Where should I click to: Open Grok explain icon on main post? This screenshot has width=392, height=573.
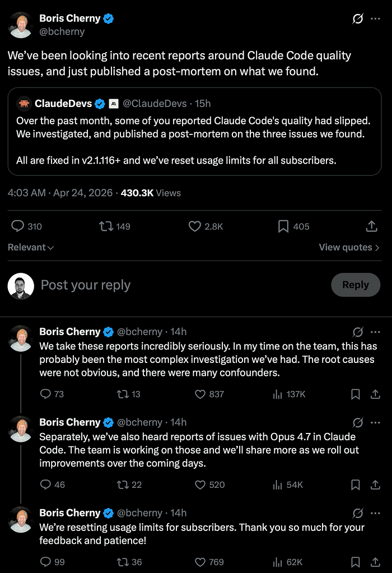coord(357,18)
